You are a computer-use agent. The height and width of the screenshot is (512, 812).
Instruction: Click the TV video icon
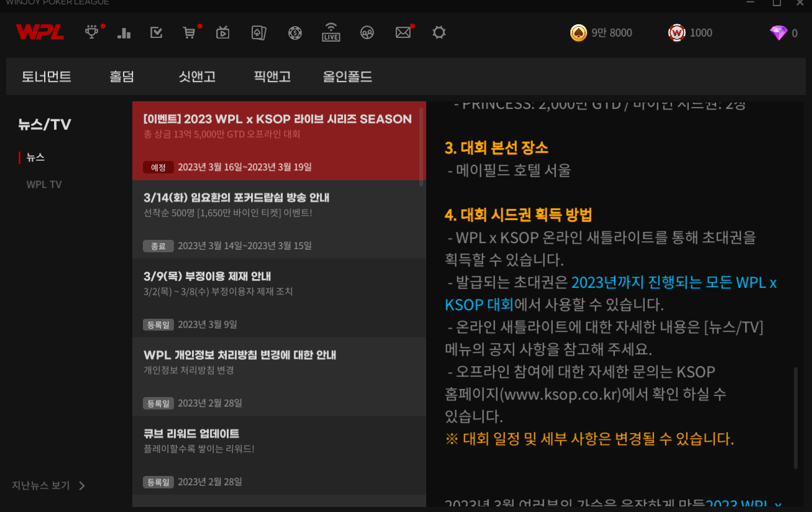coord(222,32)
